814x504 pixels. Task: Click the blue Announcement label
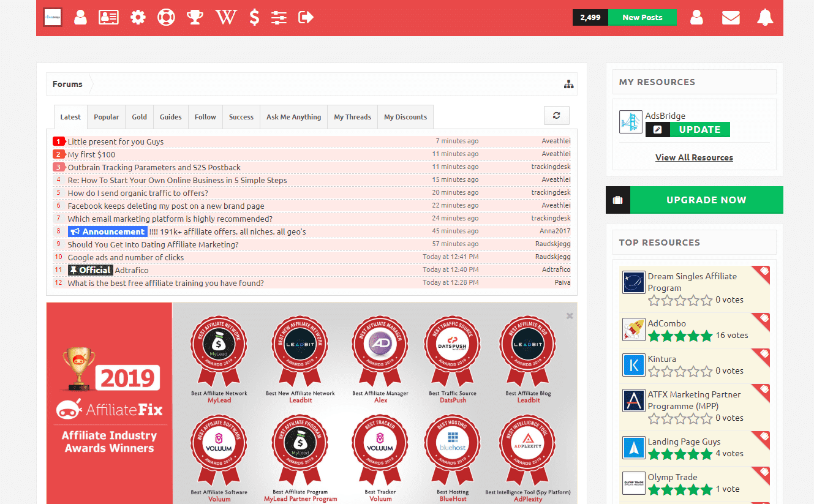tap(108, 231)
